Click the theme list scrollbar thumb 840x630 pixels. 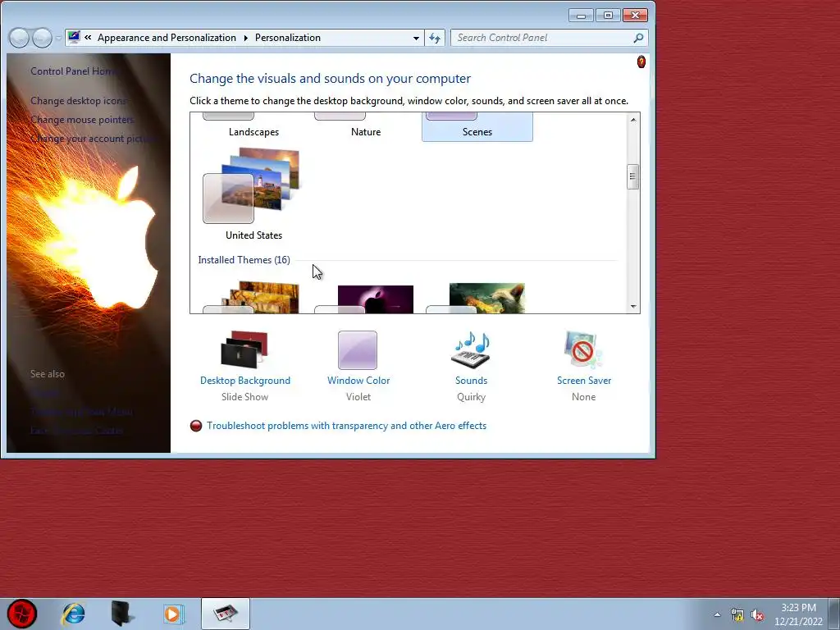[x=632, y=176]
